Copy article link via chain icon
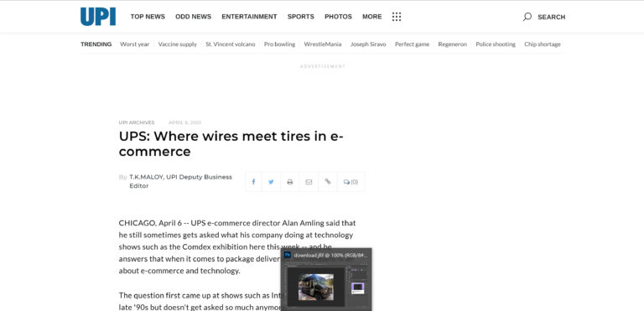 click(328, 182)
